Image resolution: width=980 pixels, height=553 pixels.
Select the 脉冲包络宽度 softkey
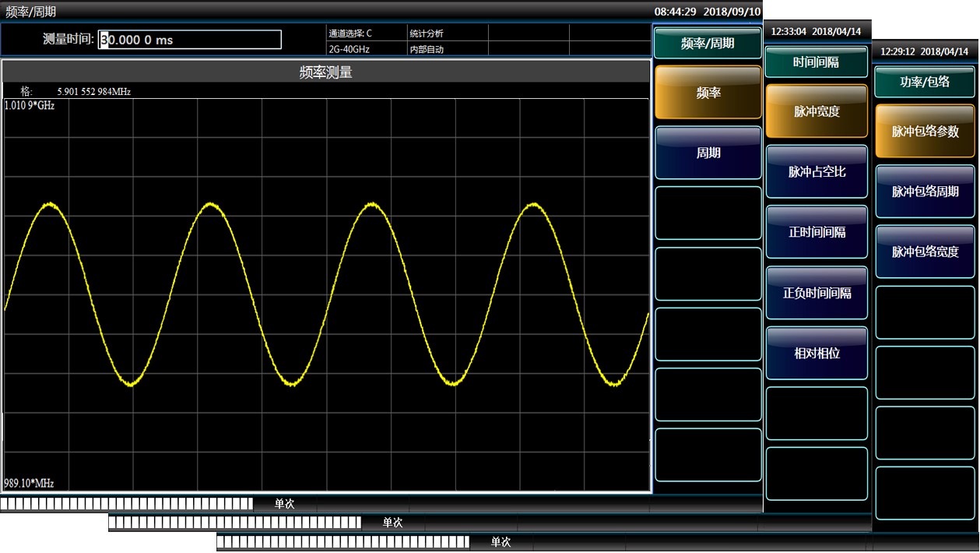pyautogui.click(x=925, y=252)
